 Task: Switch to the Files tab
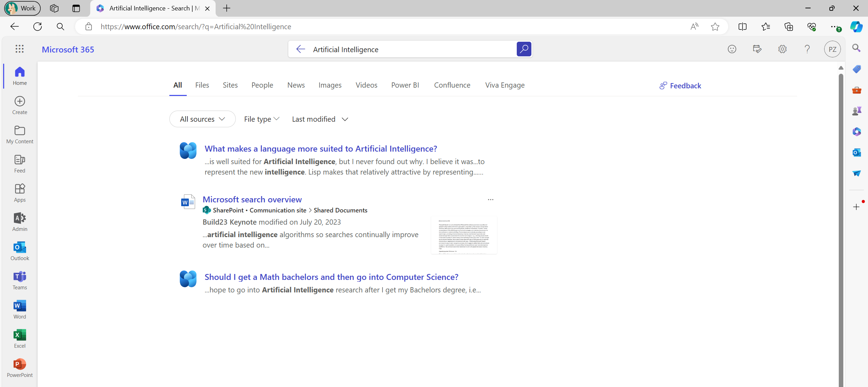202,85
